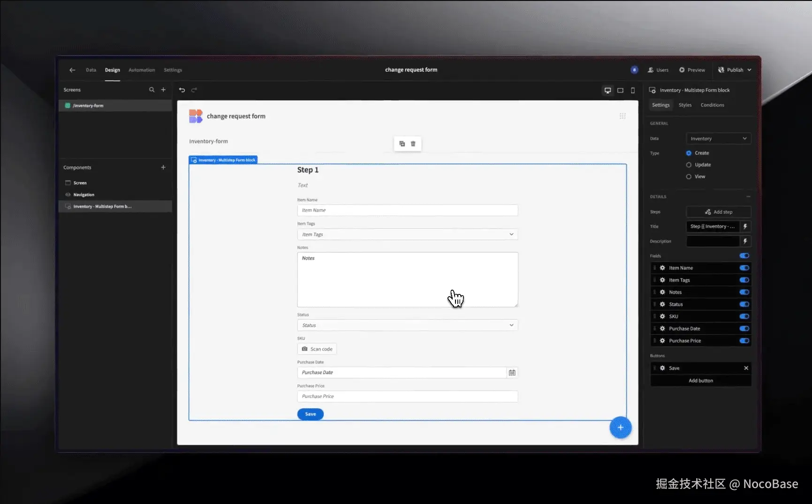Open SKU field settings gear
This screenshot has height=504, width=812.
click(662, 316)
